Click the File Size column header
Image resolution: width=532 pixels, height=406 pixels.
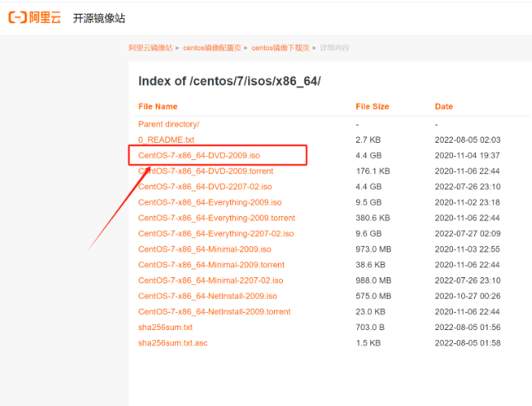[372, 106]
